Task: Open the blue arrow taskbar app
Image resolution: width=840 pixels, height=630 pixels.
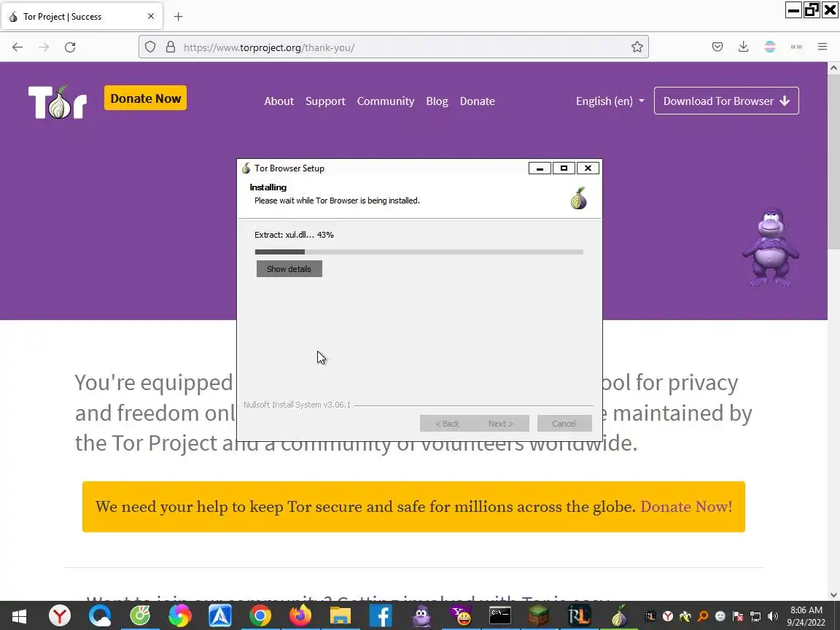Action: 220,616
